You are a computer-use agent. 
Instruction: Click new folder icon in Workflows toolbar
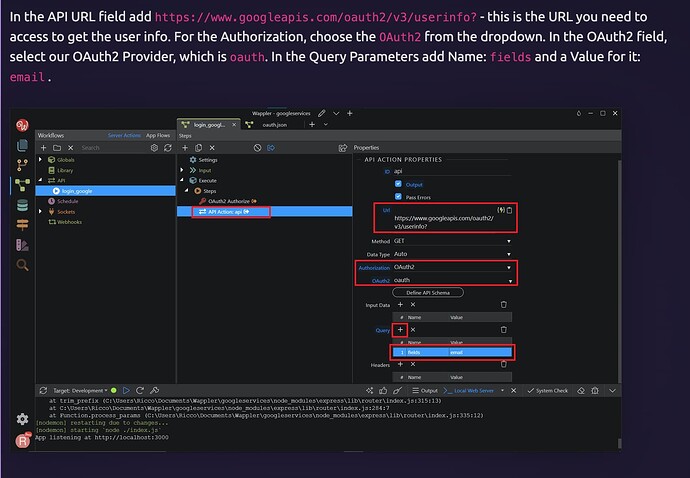pos(57,148)
